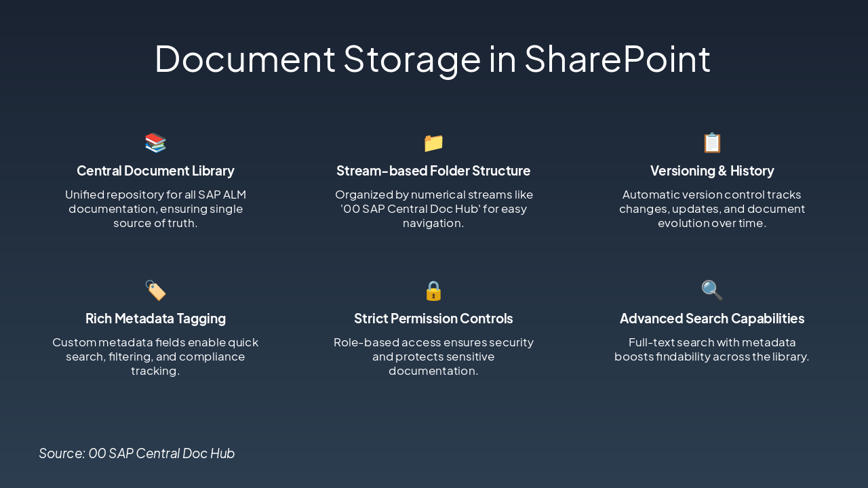Select the magnifying glass icon
The image size is (868, 488).
711,291
